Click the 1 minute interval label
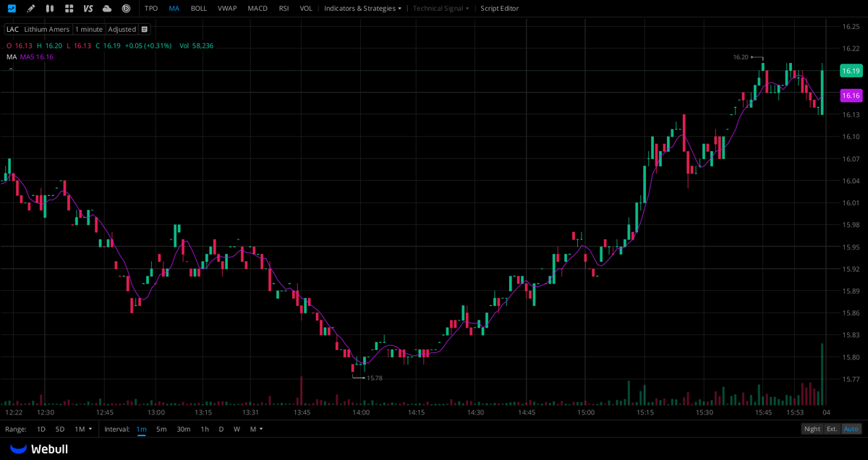The width and height of the screenshot is (868, 460). (89, 30)
